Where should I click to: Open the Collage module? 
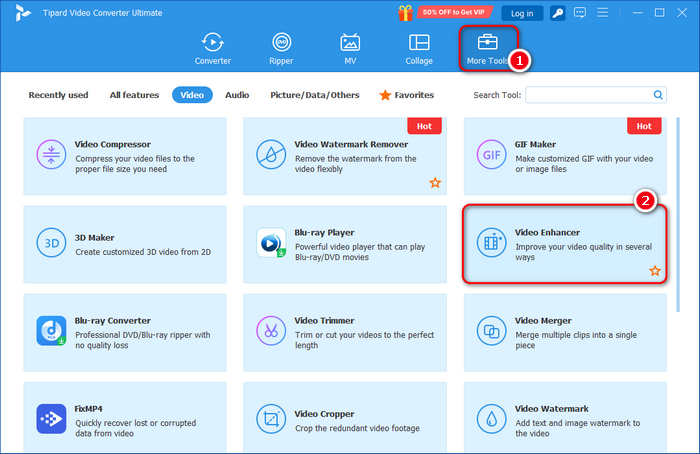419,49
